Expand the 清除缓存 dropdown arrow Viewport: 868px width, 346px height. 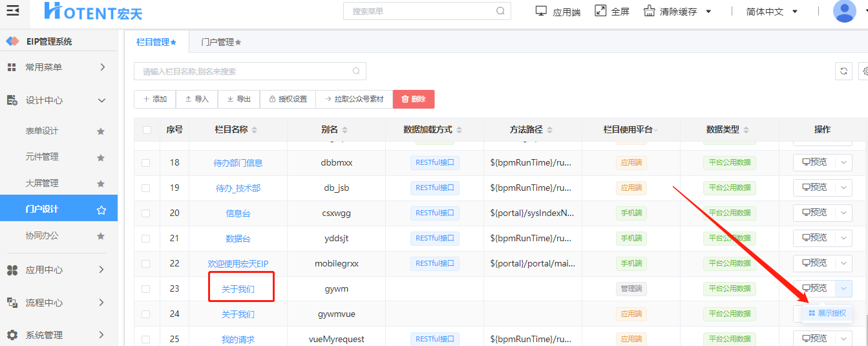click(x=708, y=12)
